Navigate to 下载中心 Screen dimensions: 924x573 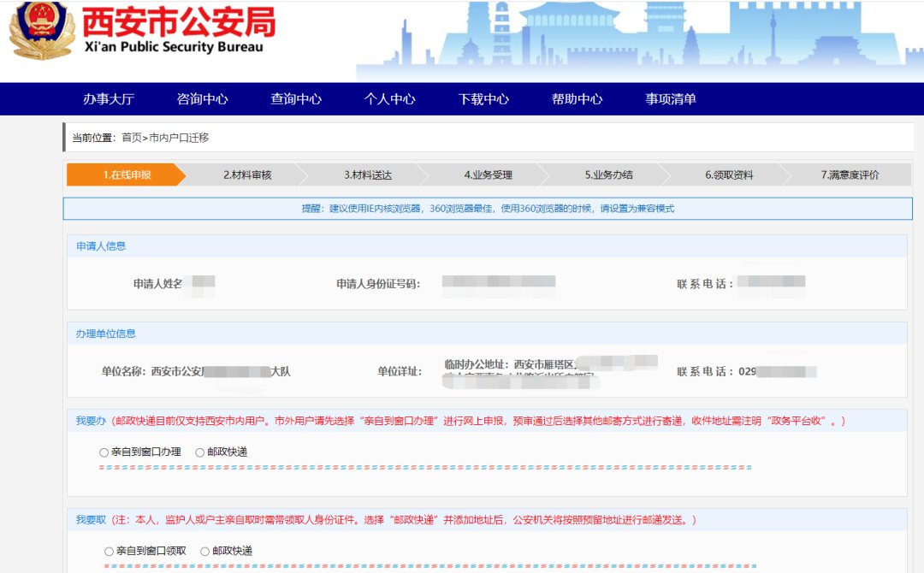click(x=483, y=98)
